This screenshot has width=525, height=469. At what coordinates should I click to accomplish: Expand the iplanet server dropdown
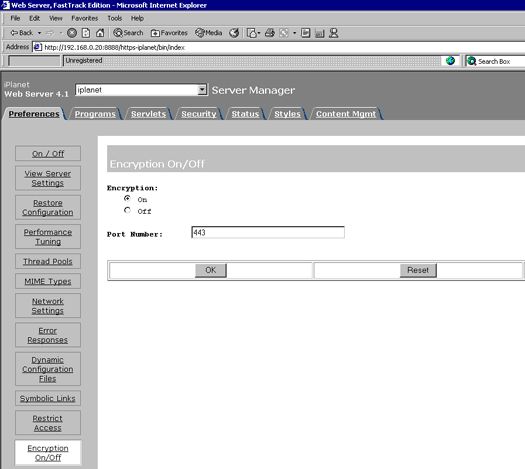(202, 90)
